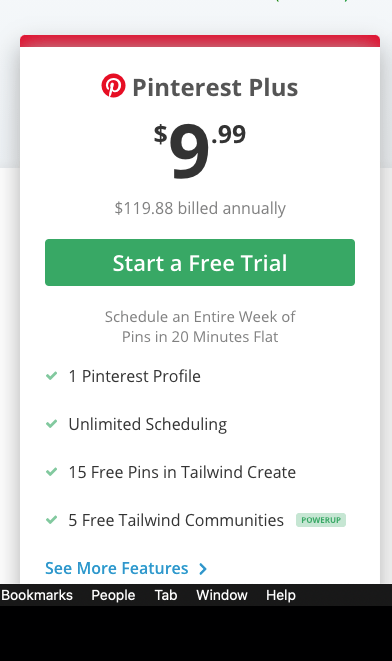This screenshot has height=661, width=392.
Task: Open the Window menu
Action: (222, 595)
